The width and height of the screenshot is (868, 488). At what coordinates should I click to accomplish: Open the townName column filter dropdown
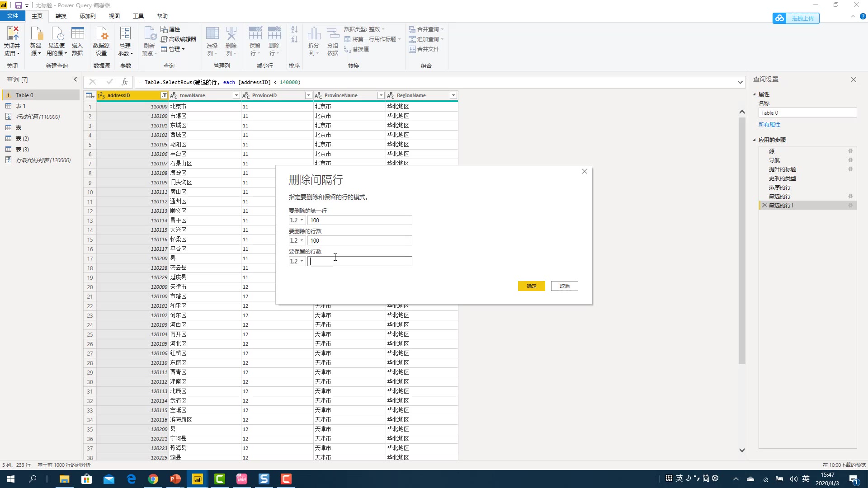coord(236,95)
